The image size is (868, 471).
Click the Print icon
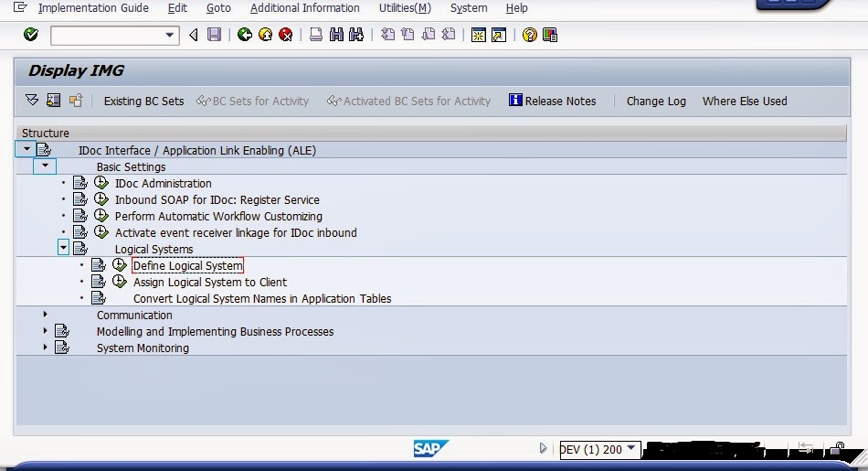coord(316,35)
